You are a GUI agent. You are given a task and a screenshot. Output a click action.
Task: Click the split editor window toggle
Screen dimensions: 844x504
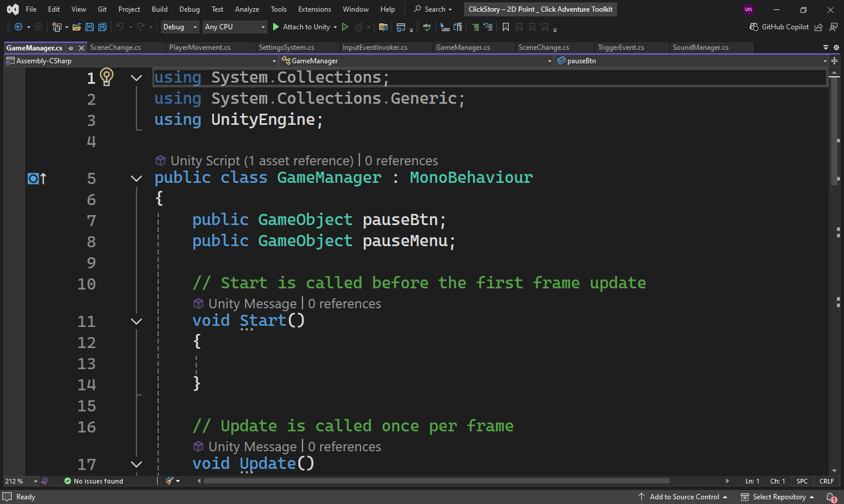click(834, 61)
